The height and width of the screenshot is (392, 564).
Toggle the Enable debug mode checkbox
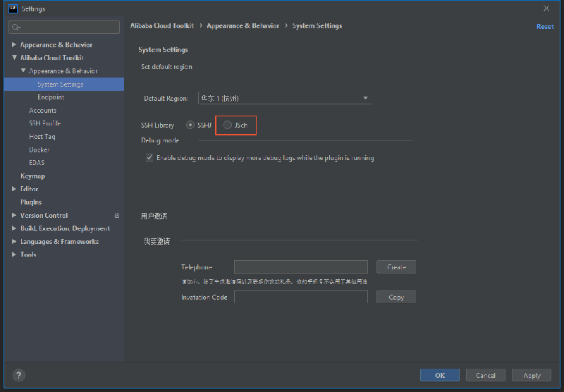[x=149, y=157]
